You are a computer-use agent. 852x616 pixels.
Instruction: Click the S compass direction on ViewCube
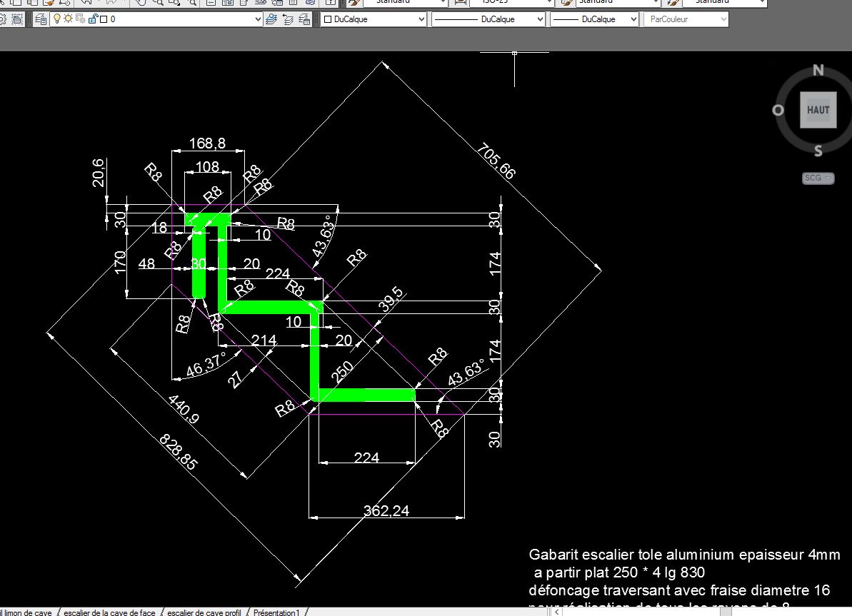coord(818,151)
